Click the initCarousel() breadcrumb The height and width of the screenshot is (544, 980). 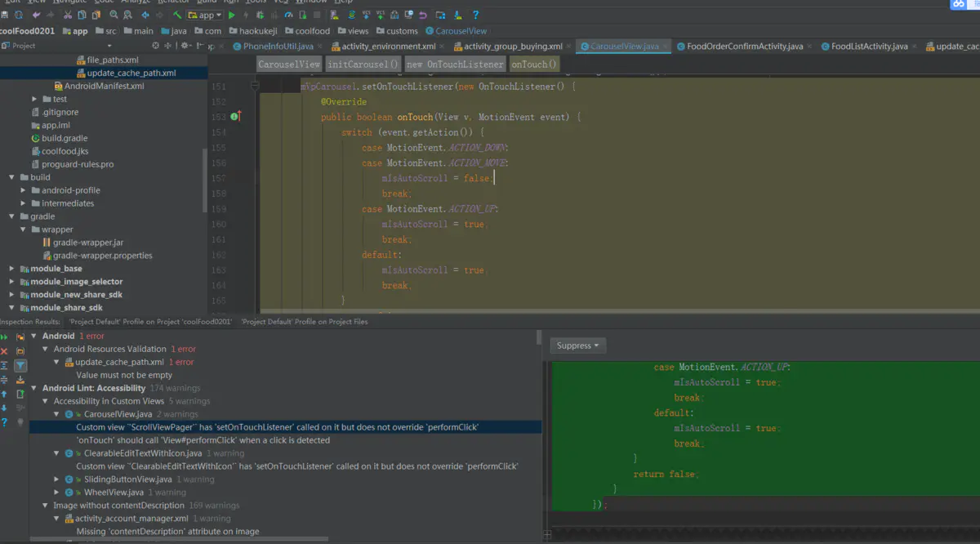point(363,65)
